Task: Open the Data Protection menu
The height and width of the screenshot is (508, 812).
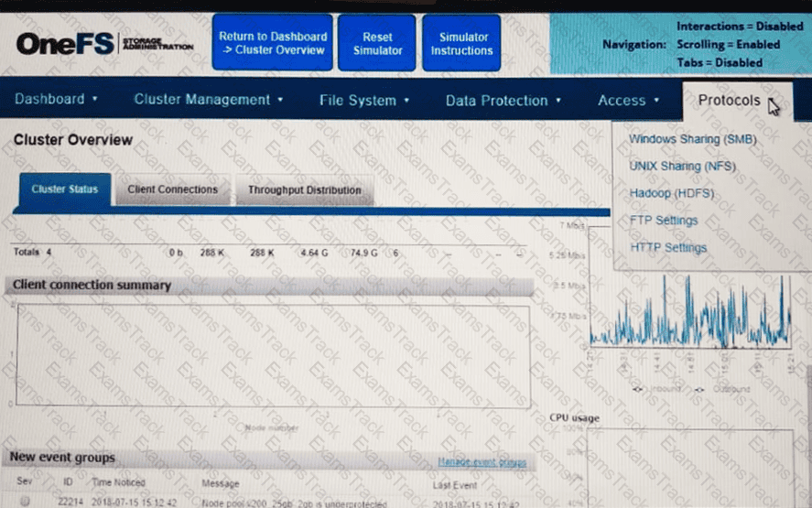Action: tap(503, 101)
